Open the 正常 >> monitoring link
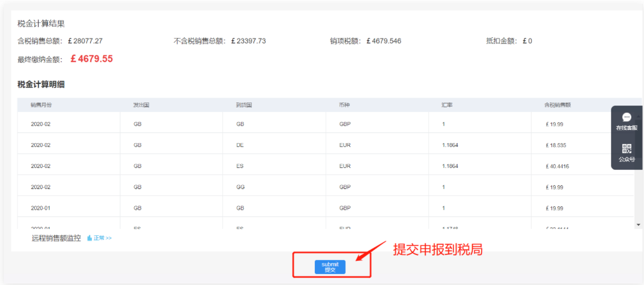This screenshot has height=285, width=644. click(102, 238)
